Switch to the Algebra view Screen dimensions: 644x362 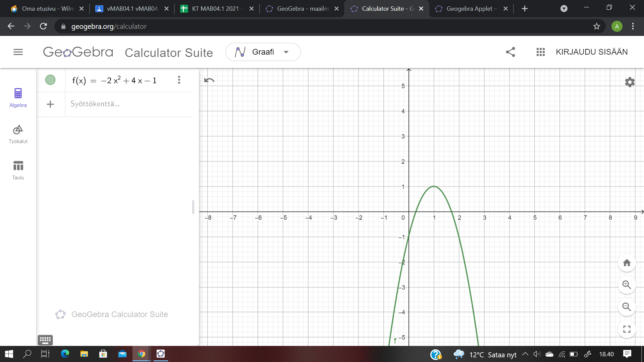[18, 98]
